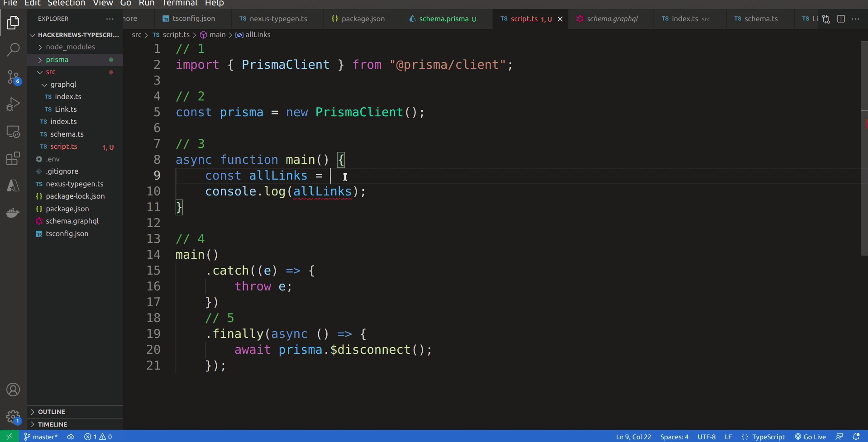
Task: Open the Source Control view
Action: click(x=13, y=77)
